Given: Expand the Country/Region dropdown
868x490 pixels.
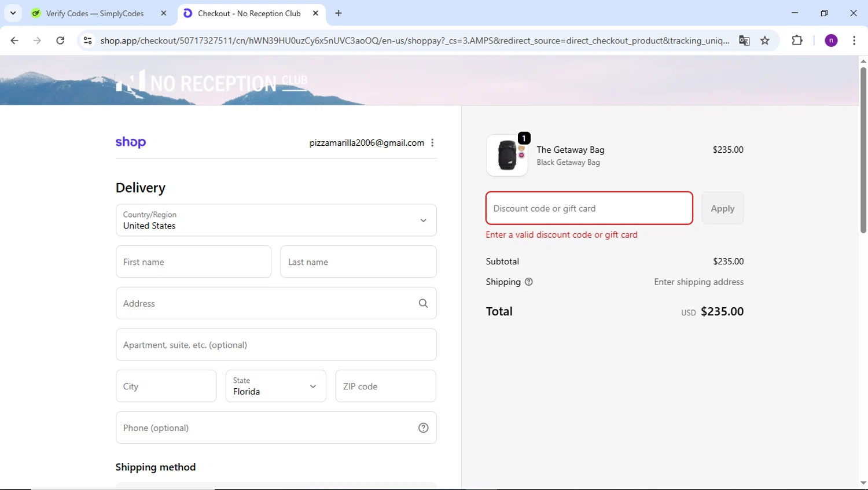Looking at the screenshot, I should [276, 220].
